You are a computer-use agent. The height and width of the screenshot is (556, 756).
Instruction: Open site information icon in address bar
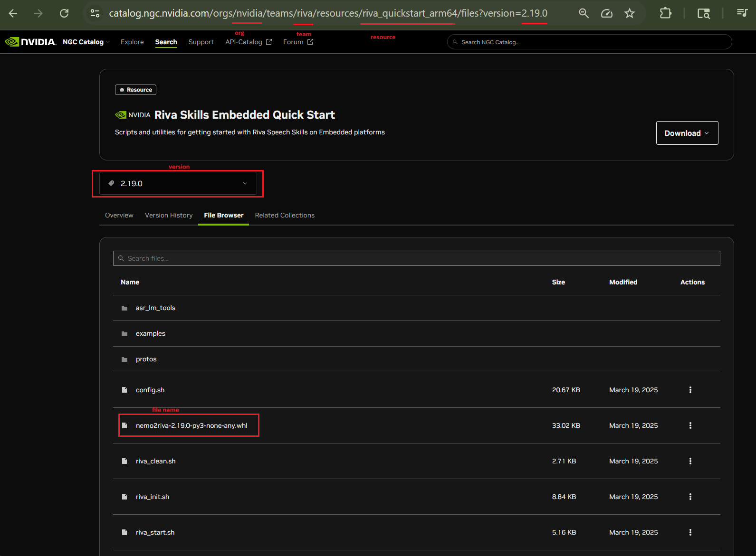point(95,13)
